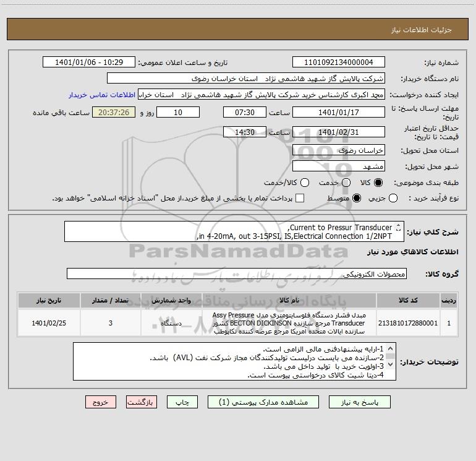Click the delivery province field خراسان رضوی
Image resolution: width=476 pixels, height=461 pixels.
pos(339,150)
